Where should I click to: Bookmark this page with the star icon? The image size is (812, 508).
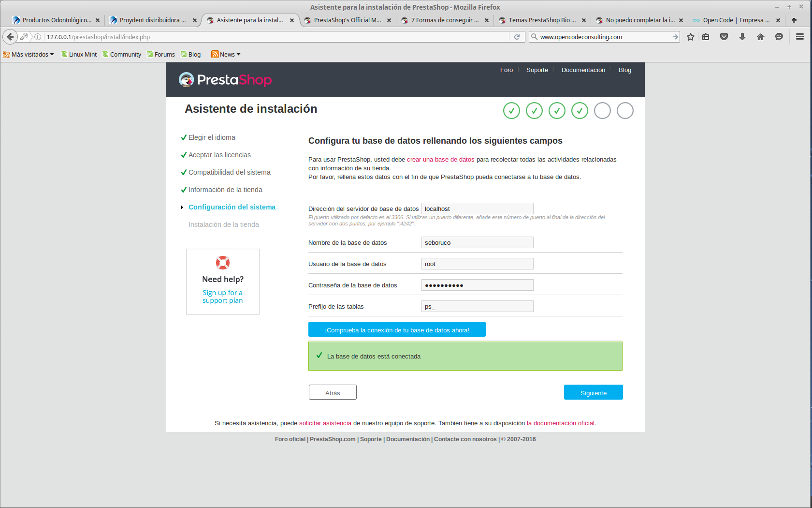pyautogui.click(x=691, y=37)
